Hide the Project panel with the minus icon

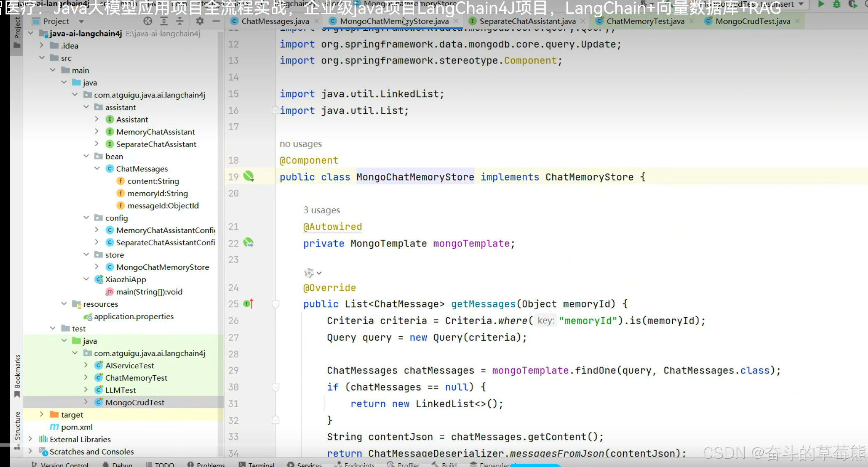[216, 21]
